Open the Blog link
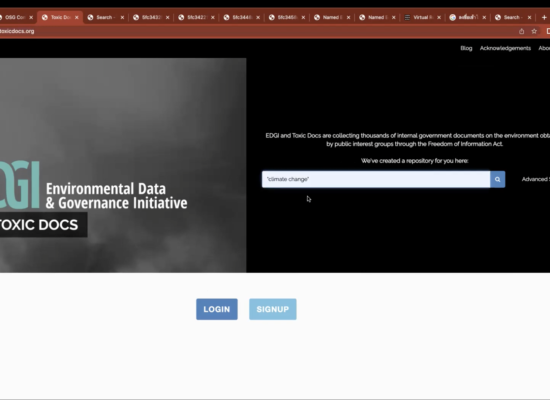This screenshot has width=550, height=400. (466, 48)
